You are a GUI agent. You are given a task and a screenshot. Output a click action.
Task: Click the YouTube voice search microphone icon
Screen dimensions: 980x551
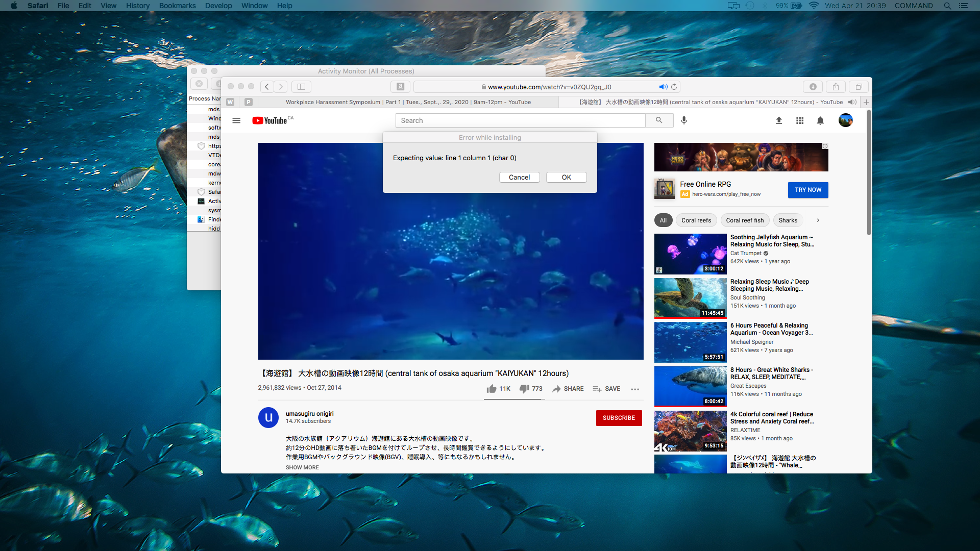tap(684, 120)
